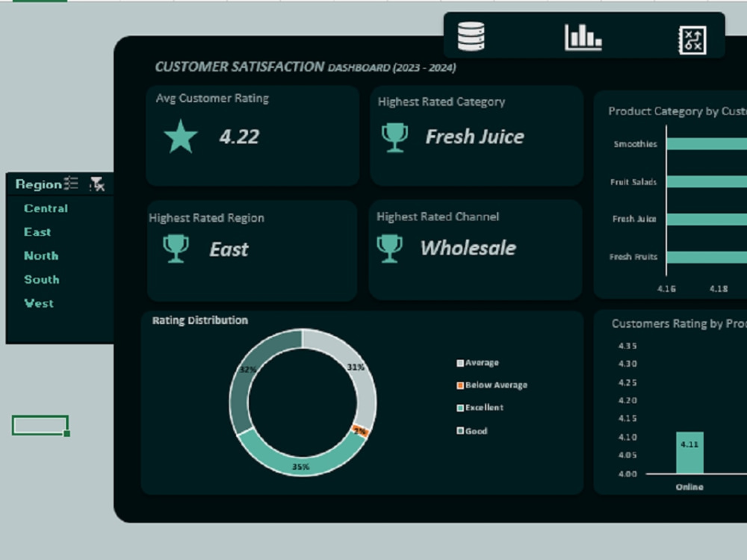Click the 4.18 axis value

coord(719,288)
